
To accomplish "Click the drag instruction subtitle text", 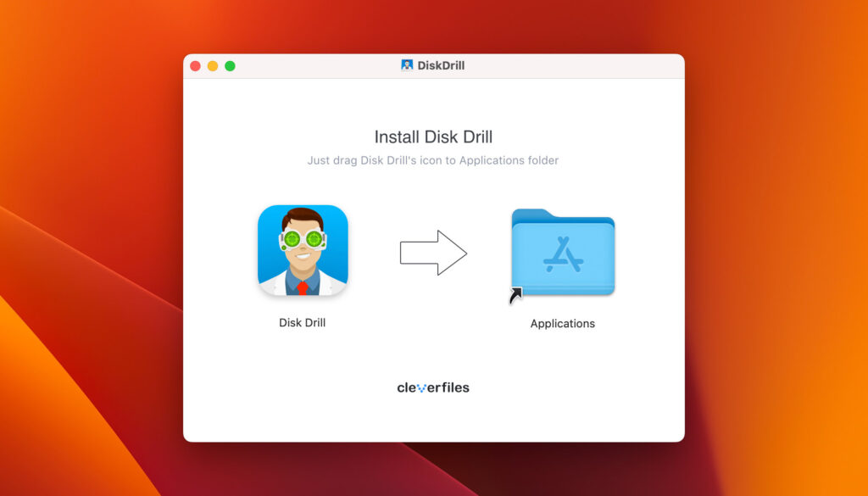I will [433, 160].
